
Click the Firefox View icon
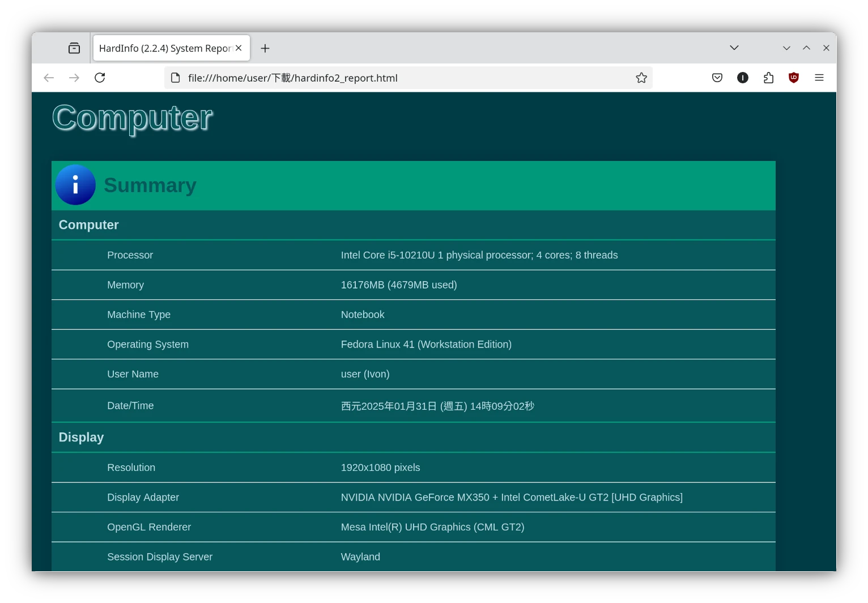pos(74,48)
